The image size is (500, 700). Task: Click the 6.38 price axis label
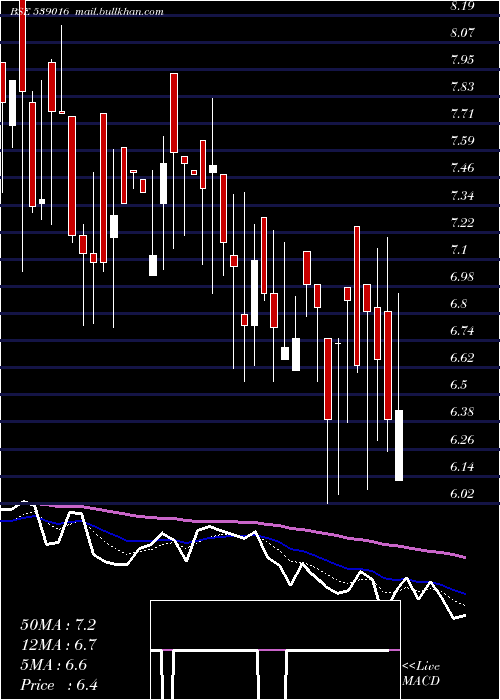pyautogui.click(x=463, y=412)
